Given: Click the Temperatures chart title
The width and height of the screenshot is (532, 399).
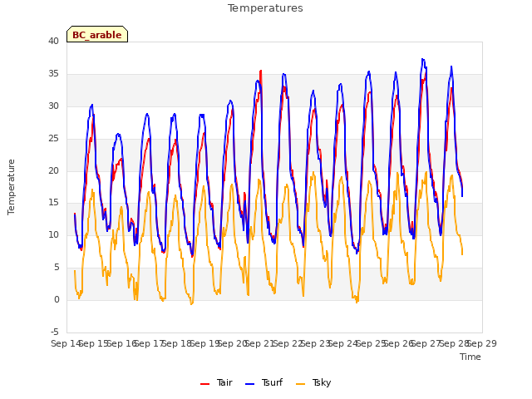Looking at the screenshot, I should (265, 8).
